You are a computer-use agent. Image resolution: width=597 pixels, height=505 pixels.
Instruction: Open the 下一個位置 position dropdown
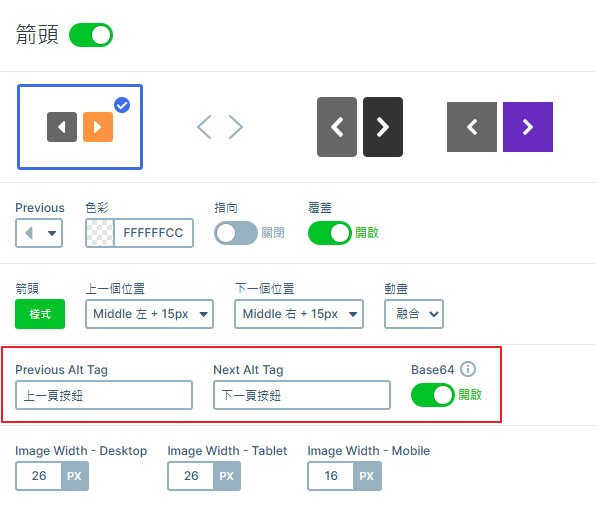[299, 314]
